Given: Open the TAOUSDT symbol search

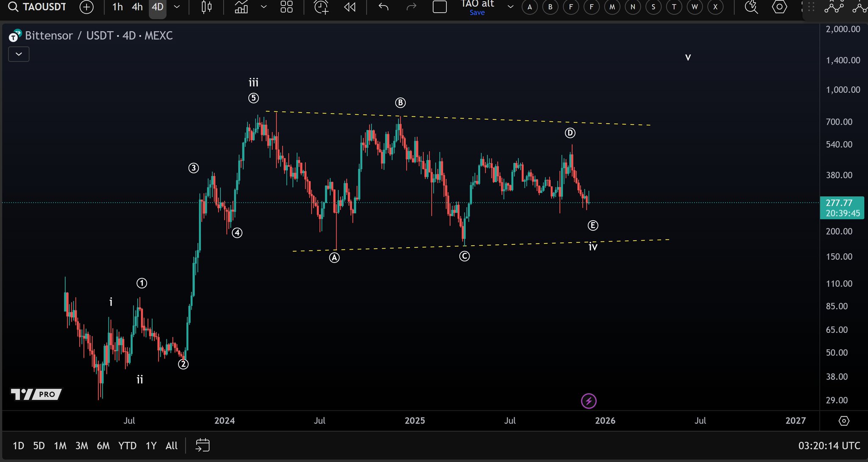Looking at the screenshot, I should pos(38,7).
